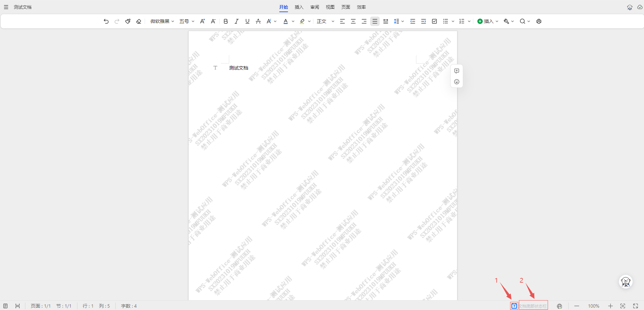The image size is (644, 310).
Task: Click the 文档底部状态栏 text field
Action: click(x=533, y=306)
